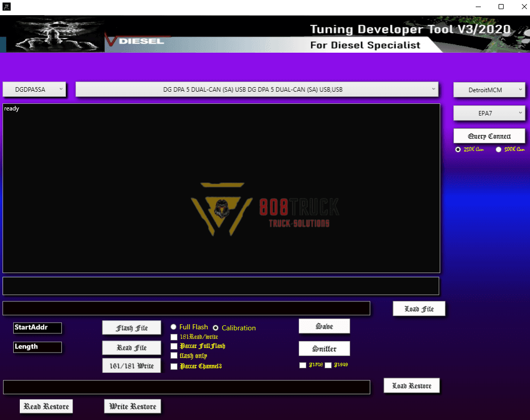
Task: Tick the Paccar FullFlash checkbox
Action: (x=174, y=346)
